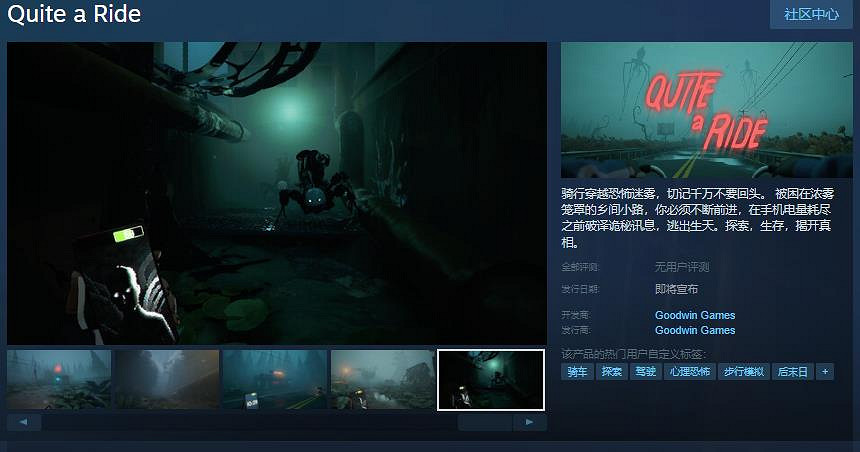Click the Quite a Ride capsule header image
Screen dimensions: 860x452
pyautogui.click(x=706, y=110)
